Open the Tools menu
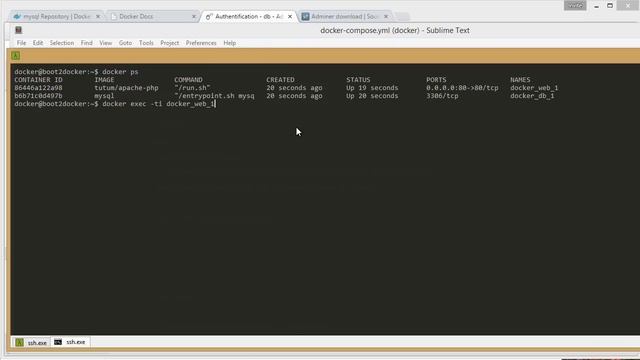The image size is (640, 360). tap(146, 43)
